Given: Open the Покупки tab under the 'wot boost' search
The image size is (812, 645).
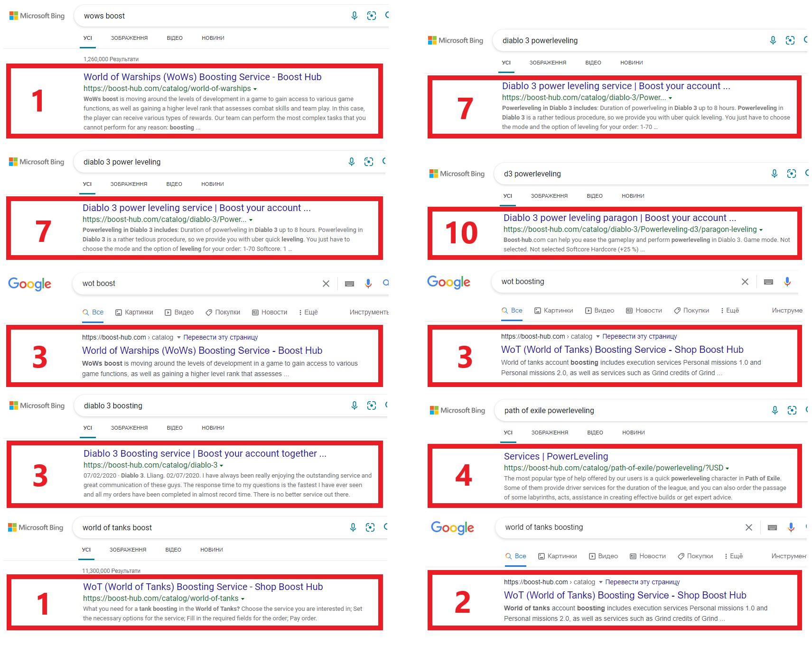Looking at the screenshot, I should [223, 312].
